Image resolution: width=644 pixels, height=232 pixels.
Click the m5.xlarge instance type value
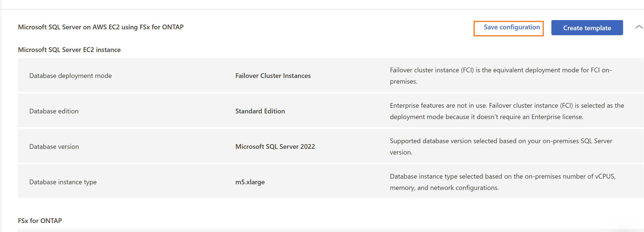point(250,182)
